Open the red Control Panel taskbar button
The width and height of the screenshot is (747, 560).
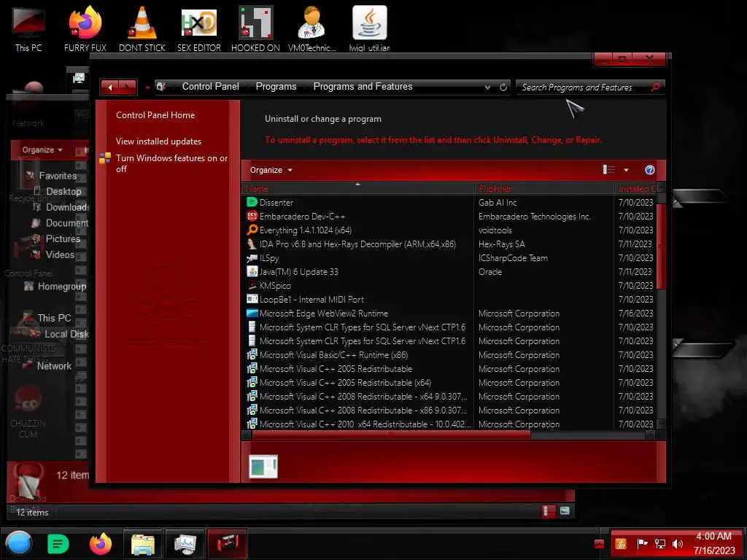pyautogui.click(x=228, y=544)
